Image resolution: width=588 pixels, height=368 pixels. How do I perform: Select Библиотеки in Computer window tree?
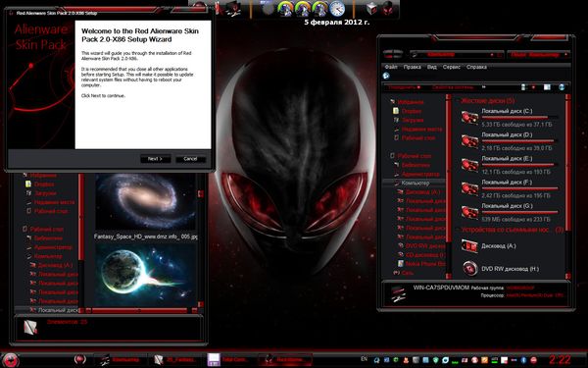click(x=416, y=165)
